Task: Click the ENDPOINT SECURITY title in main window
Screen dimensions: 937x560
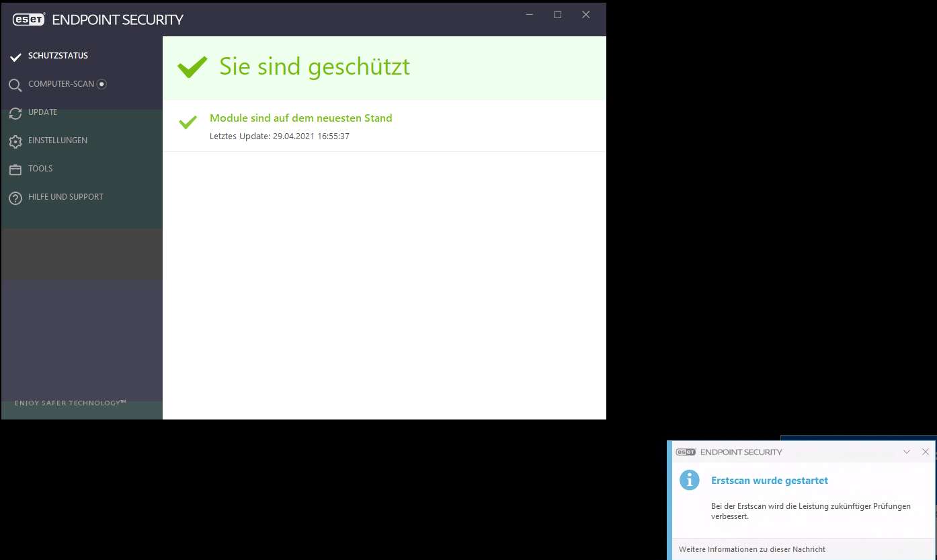Action: pyautogui.click(x=118, y=19)
